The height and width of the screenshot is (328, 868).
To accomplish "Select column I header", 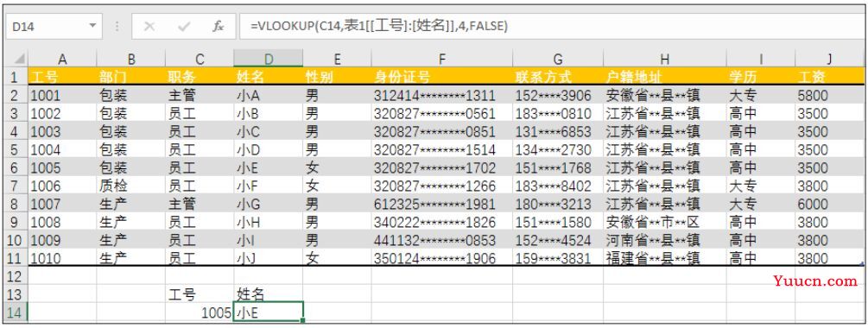I will point(761,59).
